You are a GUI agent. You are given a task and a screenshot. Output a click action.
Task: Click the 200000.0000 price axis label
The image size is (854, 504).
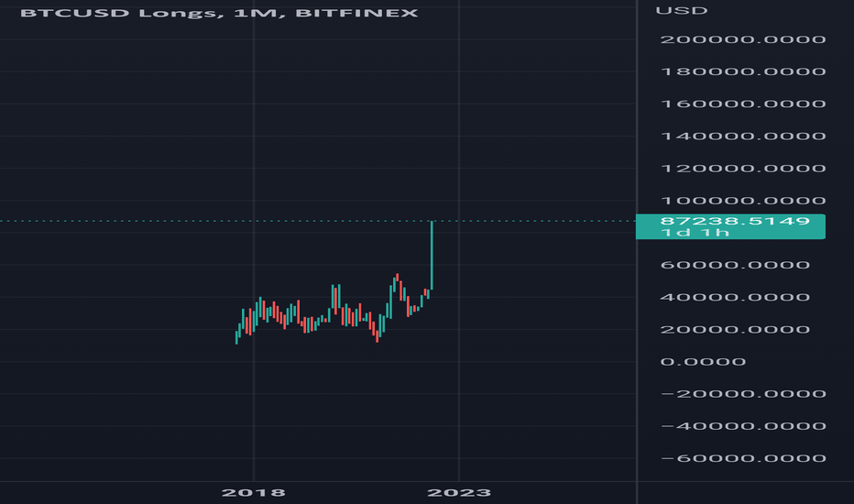click(x=743, y=39)
